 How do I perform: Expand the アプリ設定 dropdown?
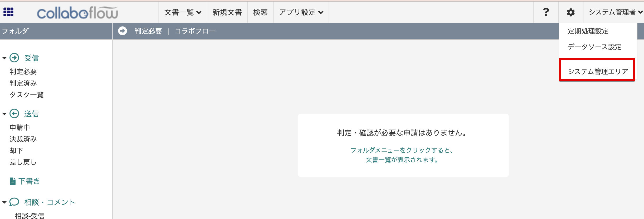301,12
